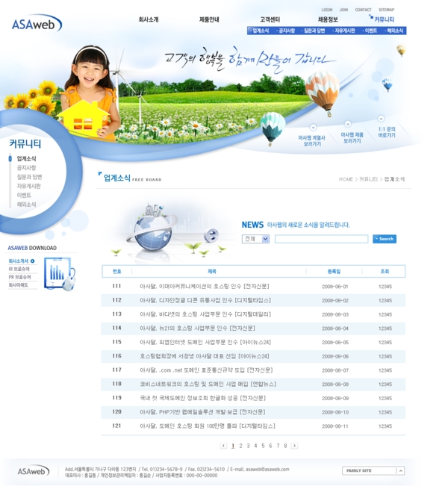
Task: Click the download document chart thumbnail
Action: [x=60, y=273]
